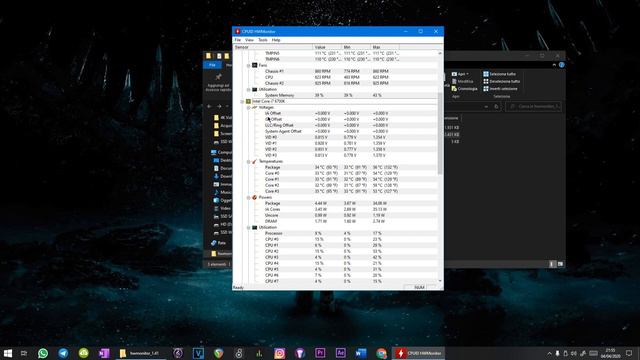The height and width of the screenshot is (360, 640).
Task: Click Inverti selezione in File Explorer
Action: point(500,89)
